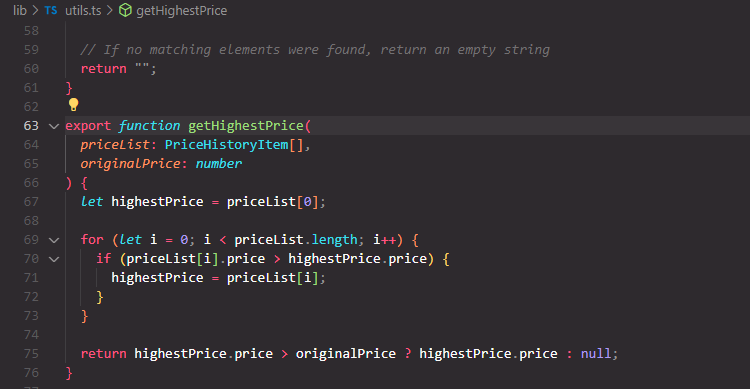Collapse the for loop at line 69
This screenshot has width=750, height=389.
pyautogui.click(x=54, y=240)
